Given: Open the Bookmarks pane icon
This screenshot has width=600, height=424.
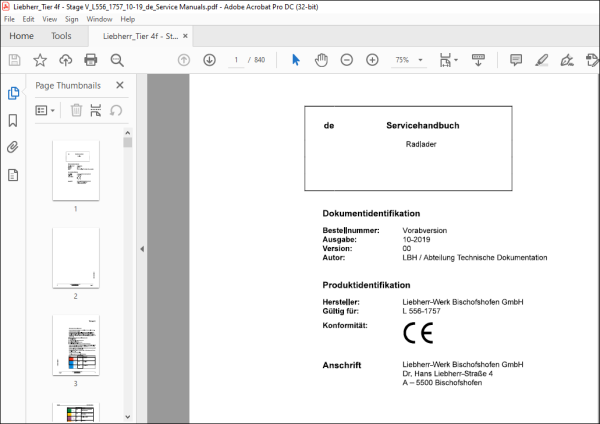Looking at the screenshot, I should click(13, 120).
